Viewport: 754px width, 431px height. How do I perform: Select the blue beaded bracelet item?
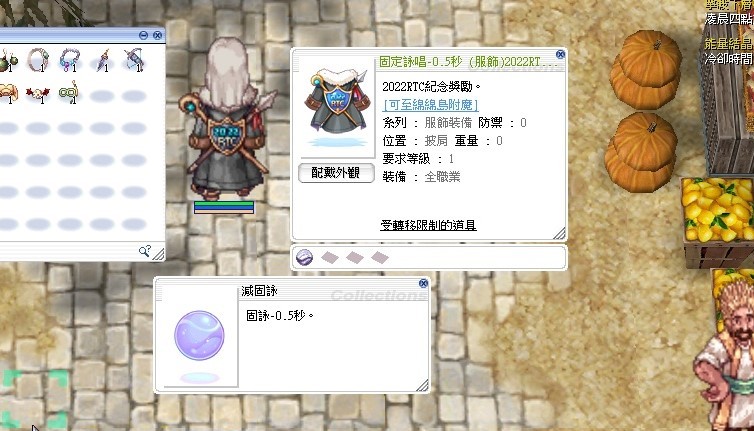click(69, 61)
